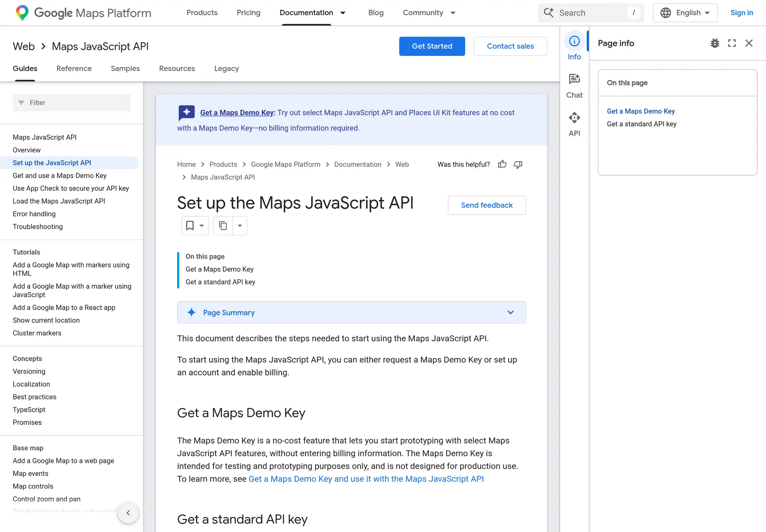Open Troubleshooting in the sidebar
Viewport: 766px width, 532px height.
38,227
